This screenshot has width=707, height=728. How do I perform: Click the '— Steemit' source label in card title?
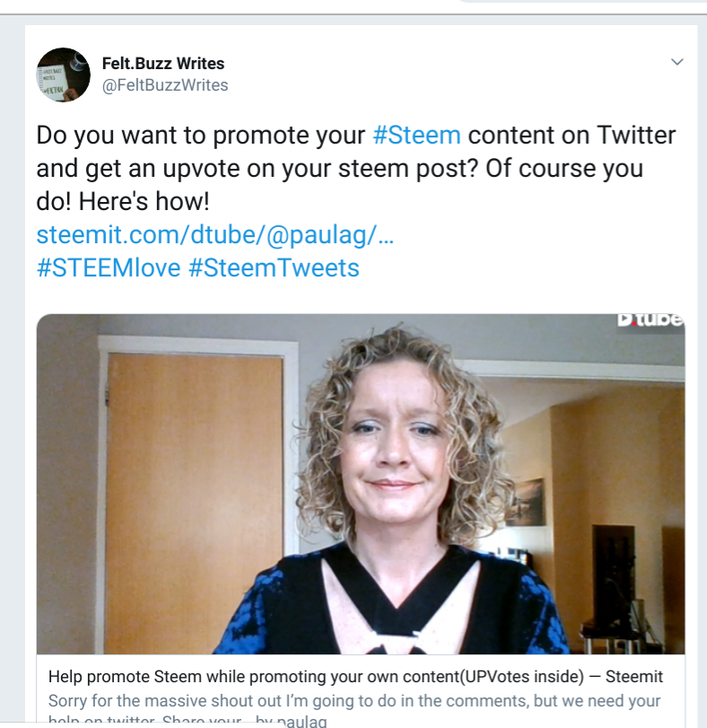[626, 677]
